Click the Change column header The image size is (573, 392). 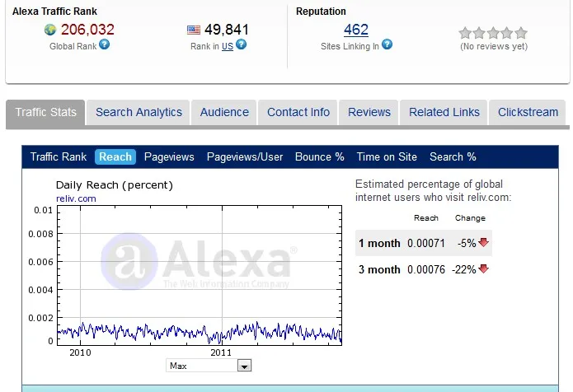click(x=470, y=218)
